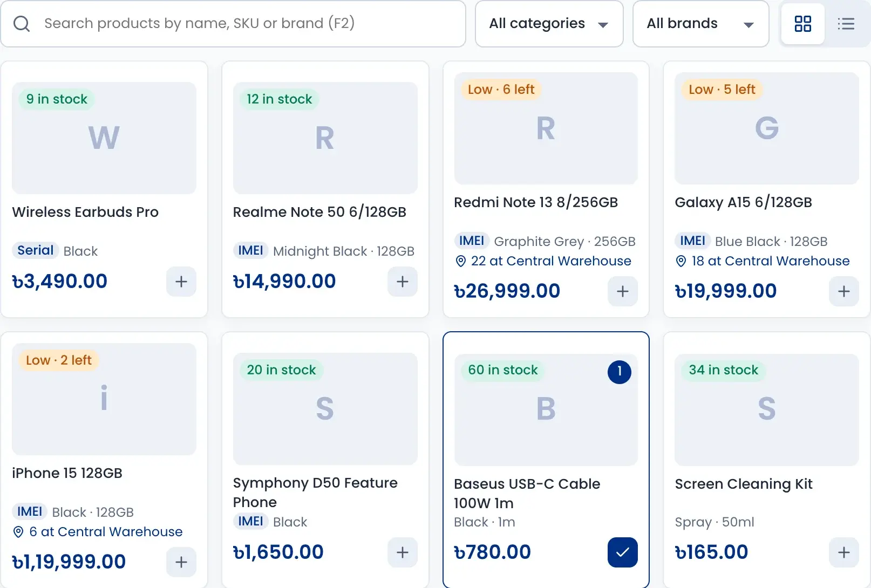Add Symphony D50 Feature Phone with plus
871x588 pixels.
[403, 552]
